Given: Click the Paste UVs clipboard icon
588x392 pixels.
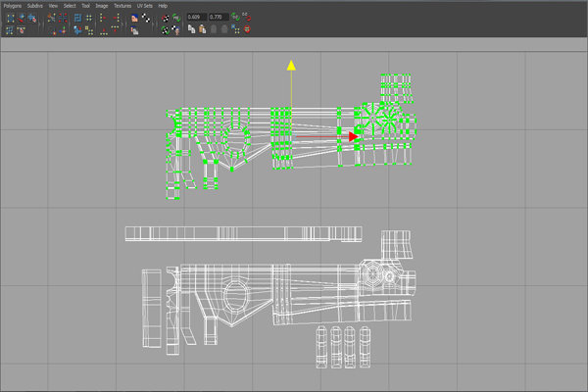Looking at the screenshot, I should [202, 29].
